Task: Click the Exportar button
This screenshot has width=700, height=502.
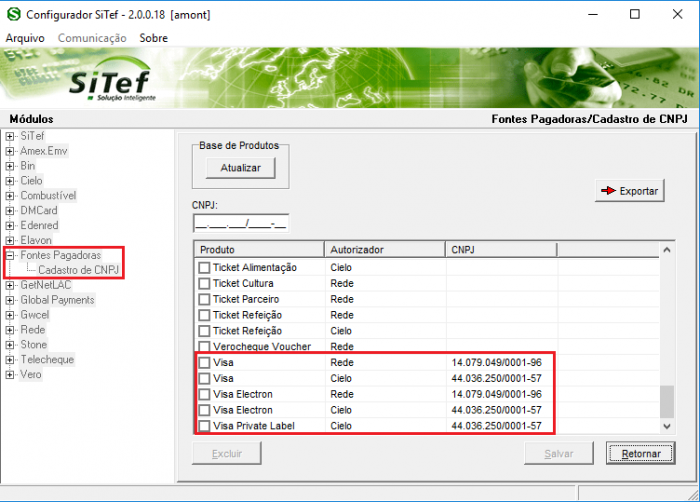Action: tap(630, 191)
